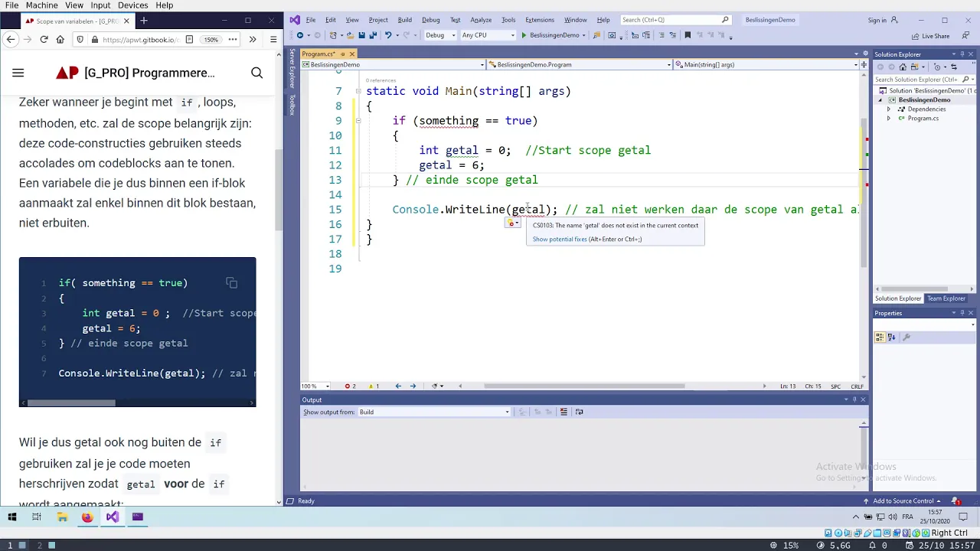This screenshot has width=980, height=551.
Task: Expand the Program.cs node in Solution Explorer
Action: (x=889, y=119)
